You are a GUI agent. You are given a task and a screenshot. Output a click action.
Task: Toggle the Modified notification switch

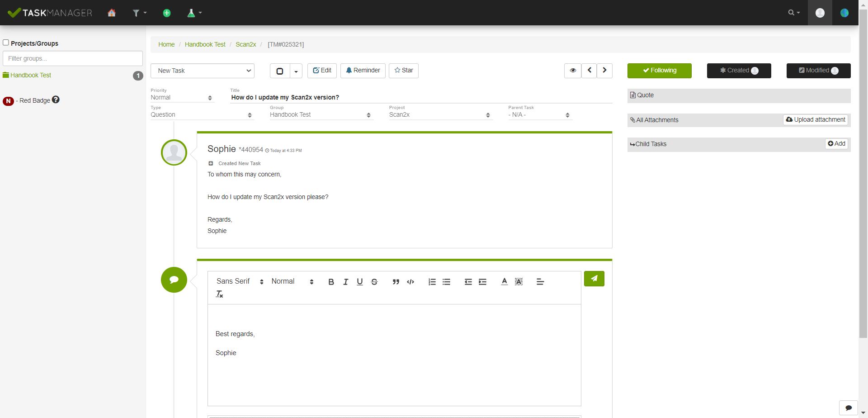pyautogui.click(x=819, y=71)
